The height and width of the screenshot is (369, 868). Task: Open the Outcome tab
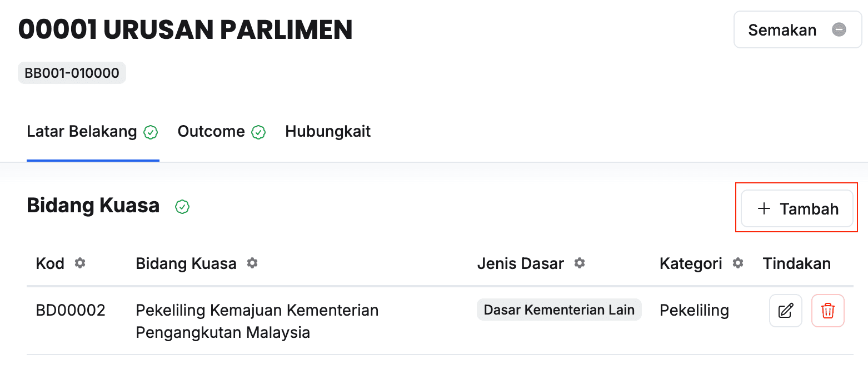tap(211, 132)
